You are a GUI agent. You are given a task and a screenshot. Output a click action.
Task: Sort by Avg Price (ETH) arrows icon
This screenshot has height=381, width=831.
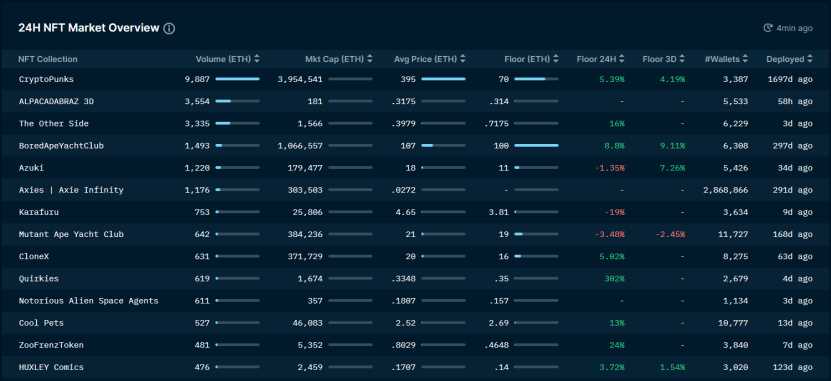463,59
